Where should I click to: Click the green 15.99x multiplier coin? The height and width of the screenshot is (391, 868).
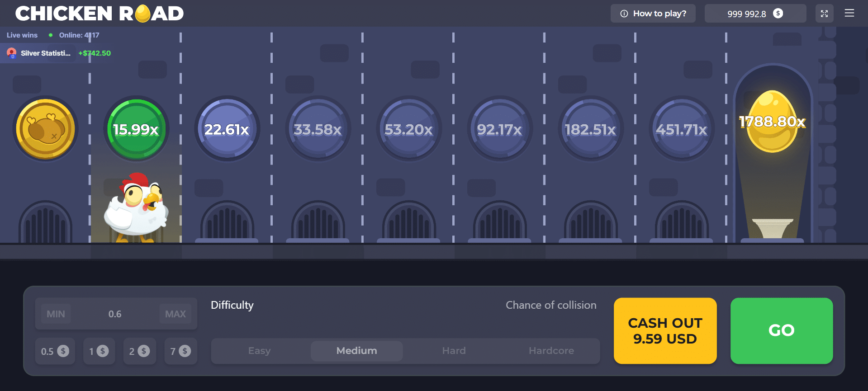[136, 129]
